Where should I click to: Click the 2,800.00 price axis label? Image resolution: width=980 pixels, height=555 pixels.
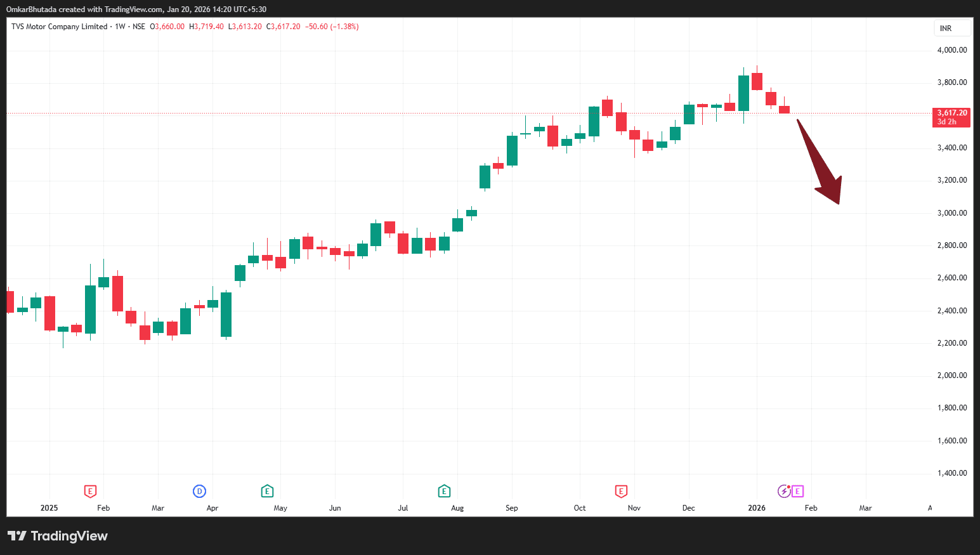tap(952, 245)
